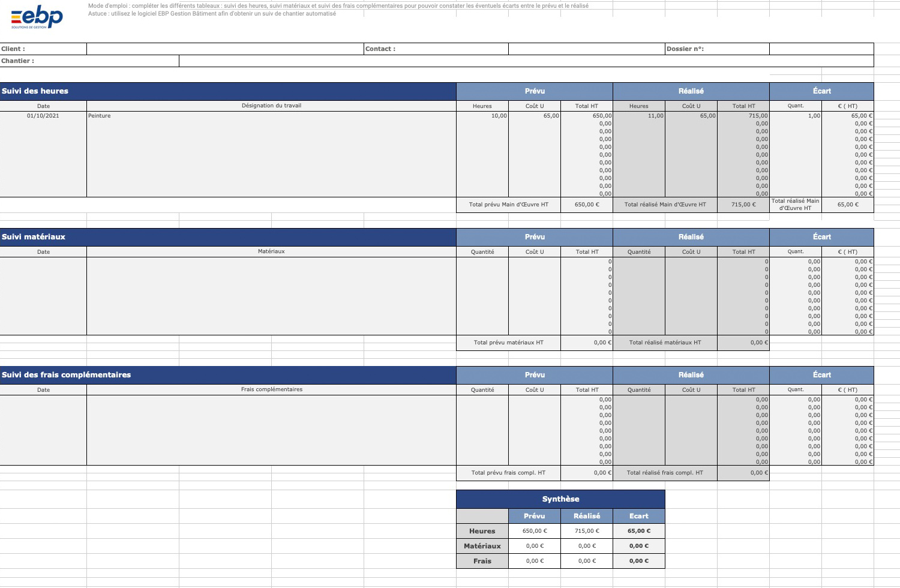Select the empty Contact field
Screen dimensions: 900x588
pyautogui.click(x=586, y=49)
